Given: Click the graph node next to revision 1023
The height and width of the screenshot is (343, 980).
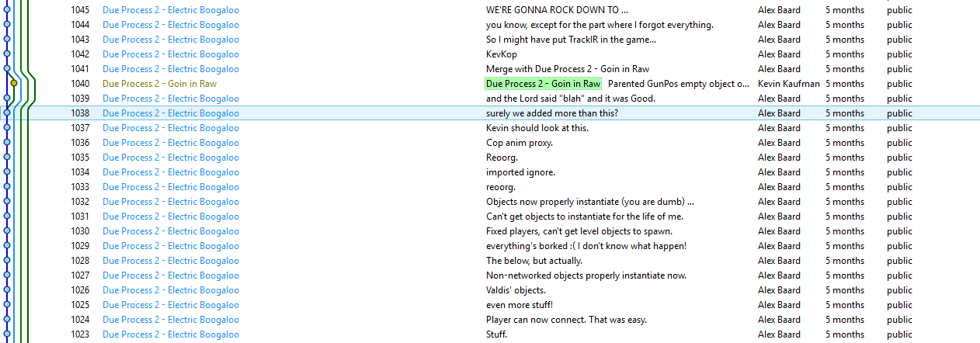Looking at the screenshot, I should [7, 334].
